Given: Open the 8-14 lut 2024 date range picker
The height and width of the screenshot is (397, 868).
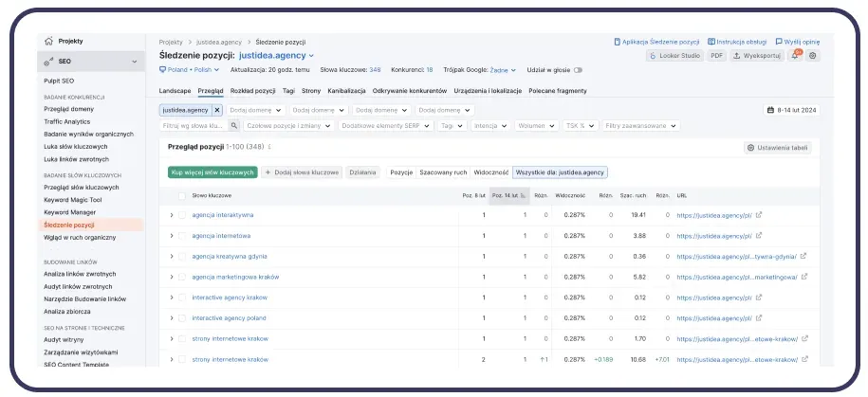Looking at the screenshot, I should 791,110.
